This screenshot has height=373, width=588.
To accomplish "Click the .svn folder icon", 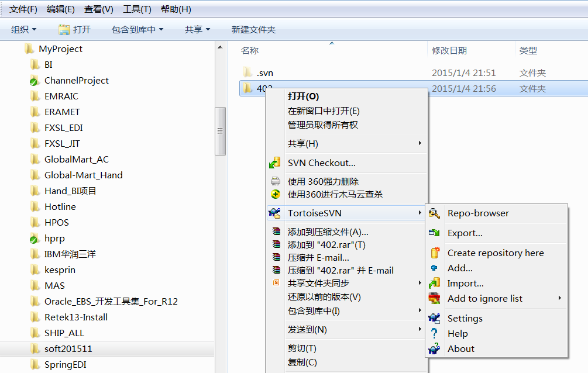I will (x=247, y=72).
